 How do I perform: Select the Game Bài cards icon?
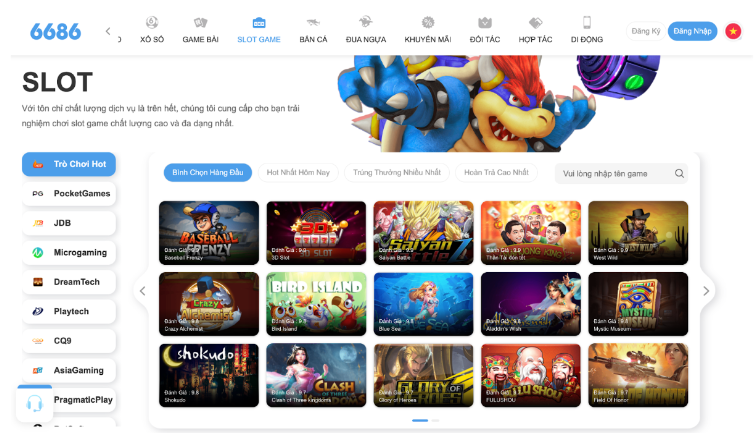[200, 22]
